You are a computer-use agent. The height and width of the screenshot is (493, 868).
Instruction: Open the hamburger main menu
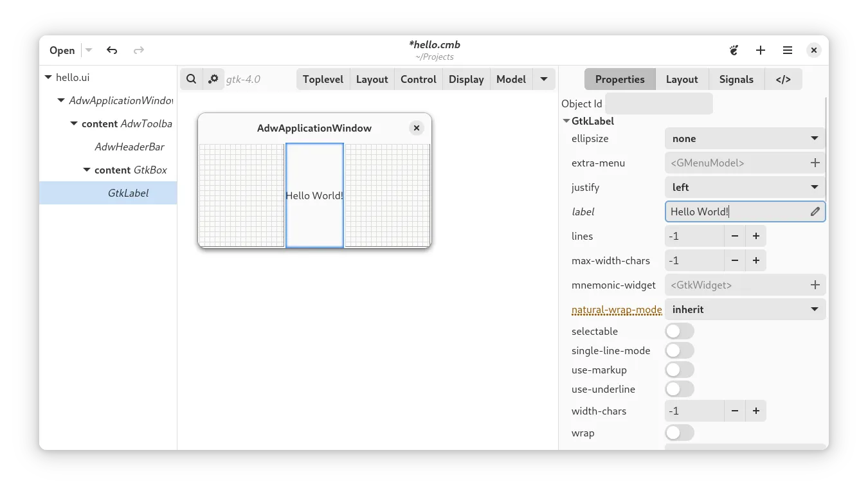(x=788, y=50)
